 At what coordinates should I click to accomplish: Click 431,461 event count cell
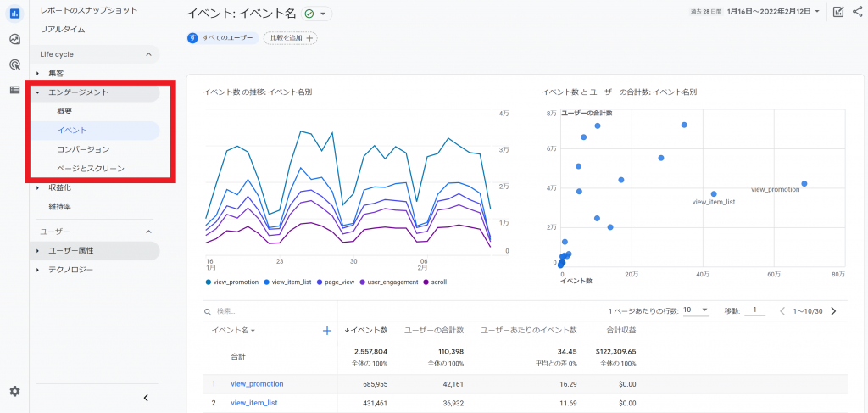click(374, 403)
